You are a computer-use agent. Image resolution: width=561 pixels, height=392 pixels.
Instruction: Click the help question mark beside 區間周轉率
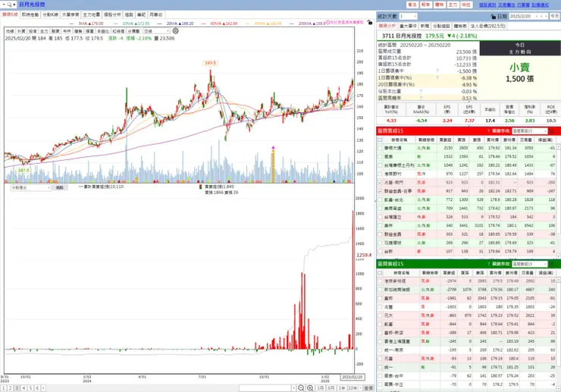click(x=421, y=98)
